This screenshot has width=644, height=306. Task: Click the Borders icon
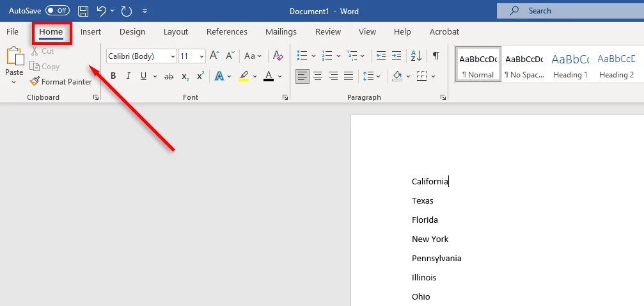(422, 76)
